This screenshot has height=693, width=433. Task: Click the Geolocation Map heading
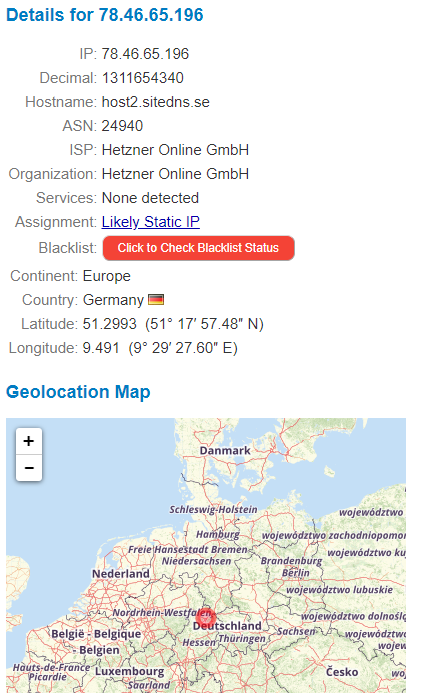click(x=78, y=392)
